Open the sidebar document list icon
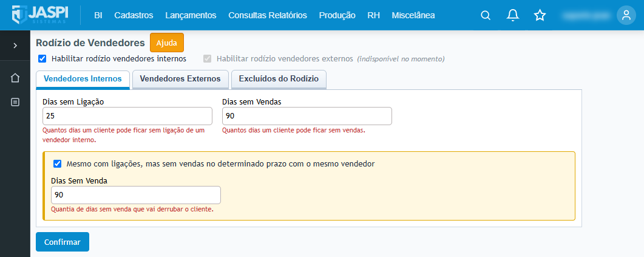Screen dimensions: 644x257 [15, 102]
